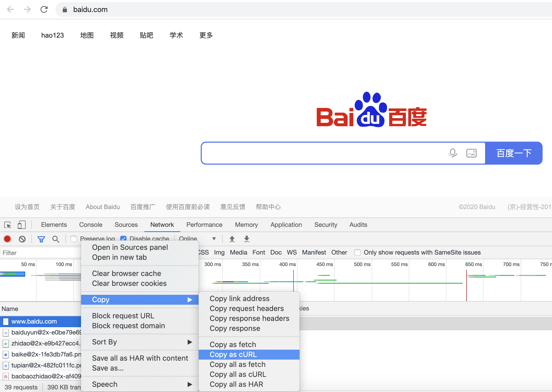Image resolution: width=552 pixels, height=392 pixels.
Task: Open the About Baidu footer link
Action: (x=103, y=207)
